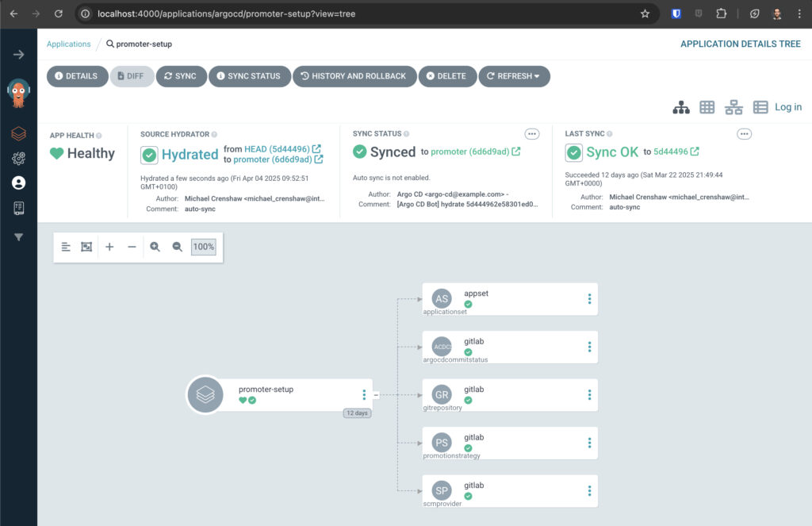Click browser back arrow
812x526 pixels.
[x=14, y=14]
